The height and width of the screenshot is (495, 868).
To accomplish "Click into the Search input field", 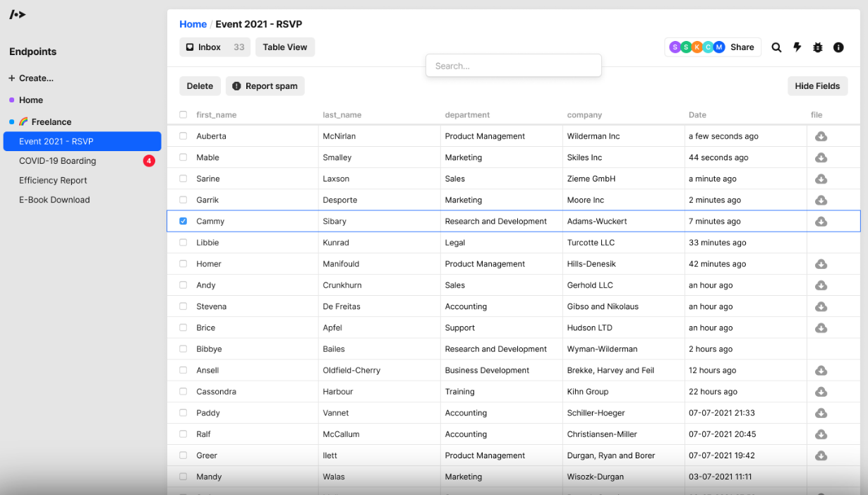I will (514, 66).
